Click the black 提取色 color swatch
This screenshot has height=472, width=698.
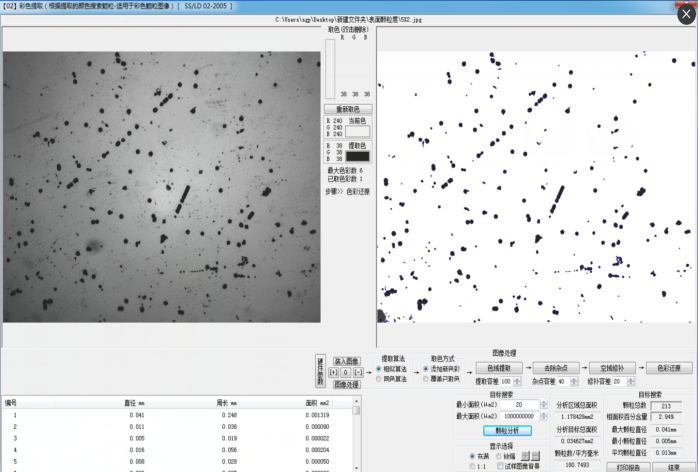357,156
